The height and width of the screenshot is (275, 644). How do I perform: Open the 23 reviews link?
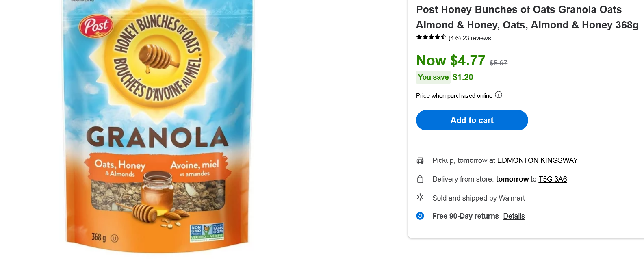[477, 38]
